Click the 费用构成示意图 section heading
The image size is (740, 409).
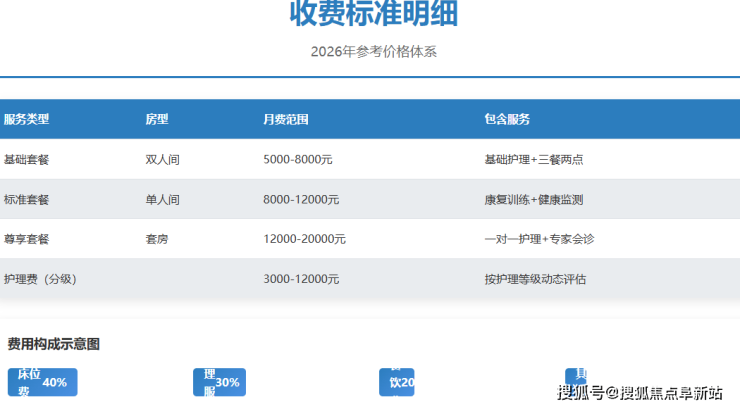coord(54,344)
